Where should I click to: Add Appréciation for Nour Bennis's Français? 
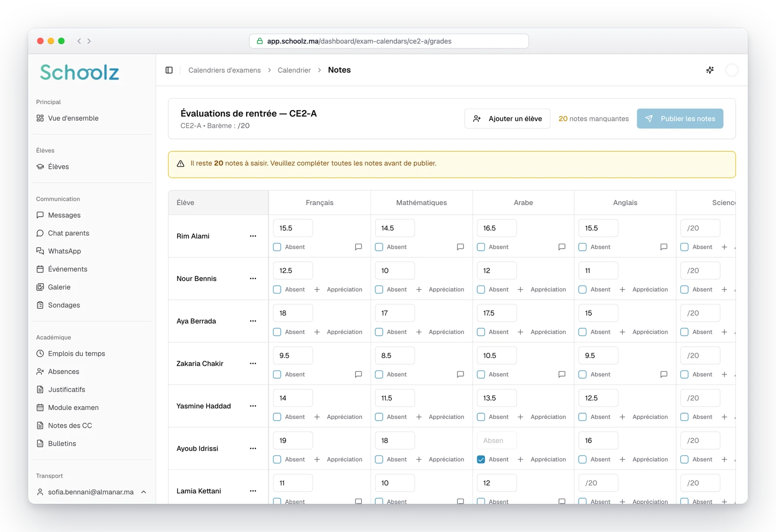[339, 290]
